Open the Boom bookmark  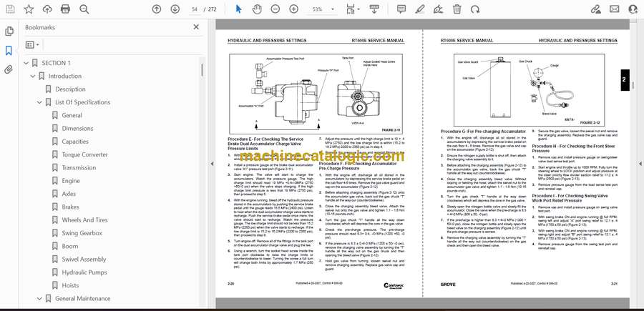pyautogui.click(x=70, y=246)
